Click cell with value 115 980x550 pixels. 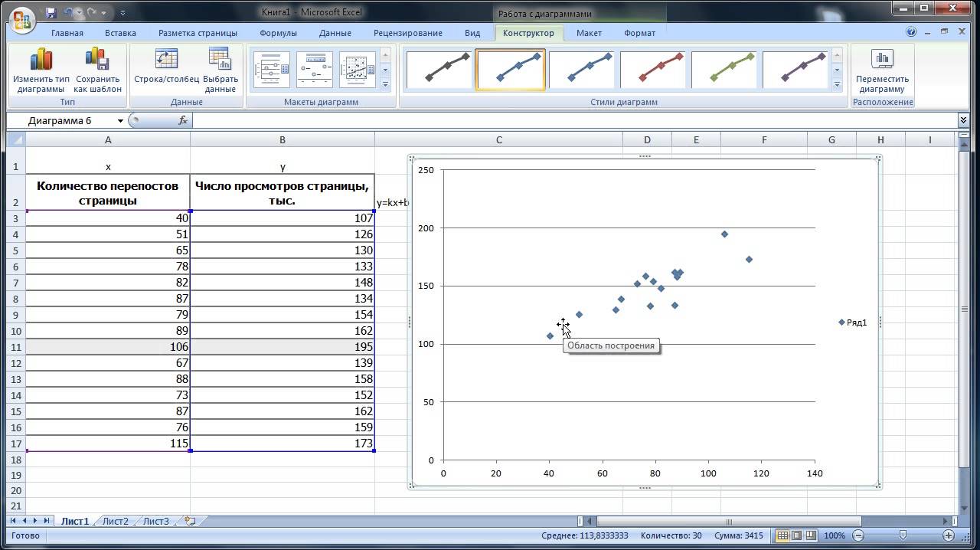(x=108, y=444)
